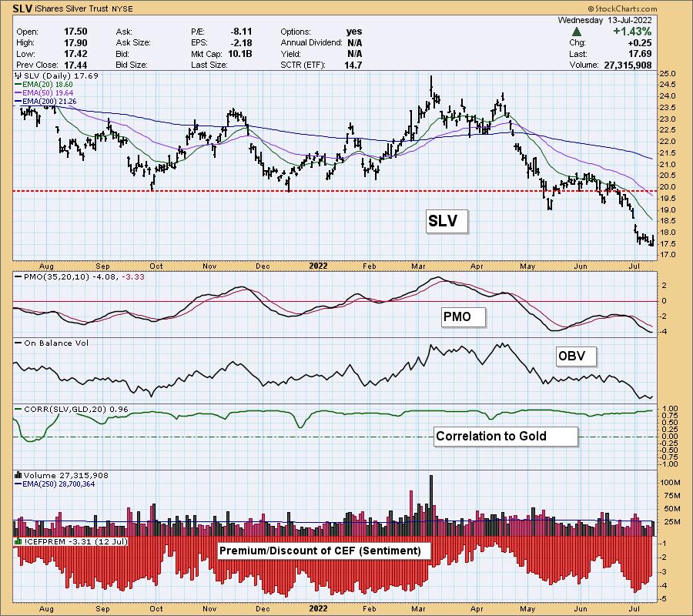Click the SLV ticker symbol title
Image resolution: width=693 pixels, height=616 pixels.
tap(23, 8)
